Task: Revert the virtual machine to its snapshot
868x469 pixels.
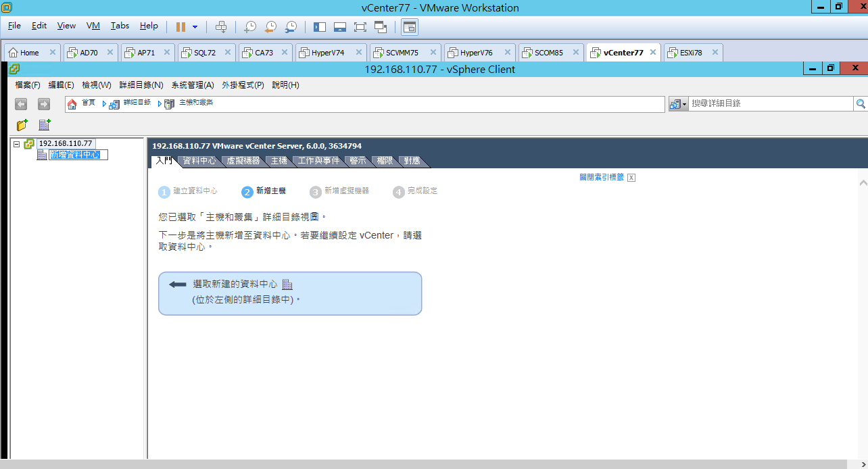Action: [x=270, y=26]
